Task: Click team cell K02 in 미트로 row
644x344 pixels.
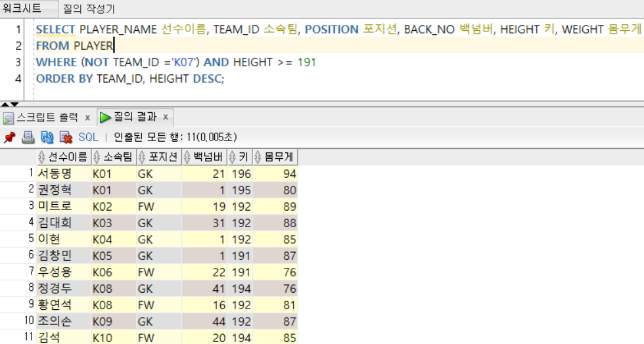Action: (114, 207)
